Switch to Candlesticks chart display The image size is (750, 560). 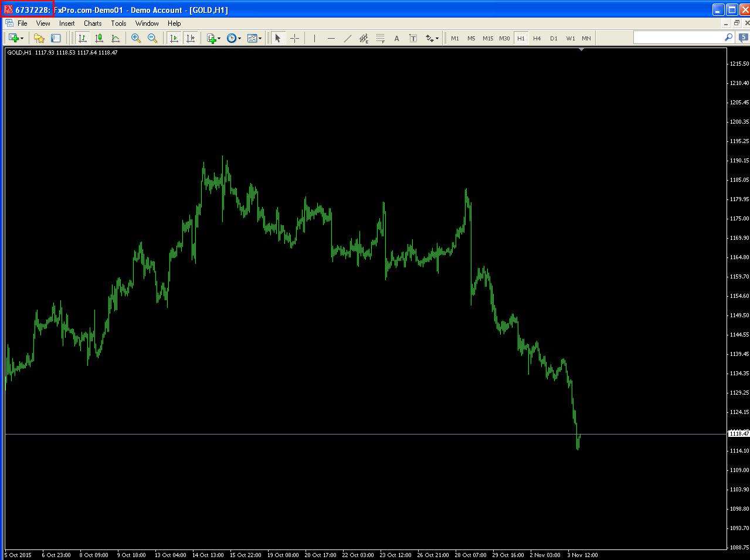99,38
